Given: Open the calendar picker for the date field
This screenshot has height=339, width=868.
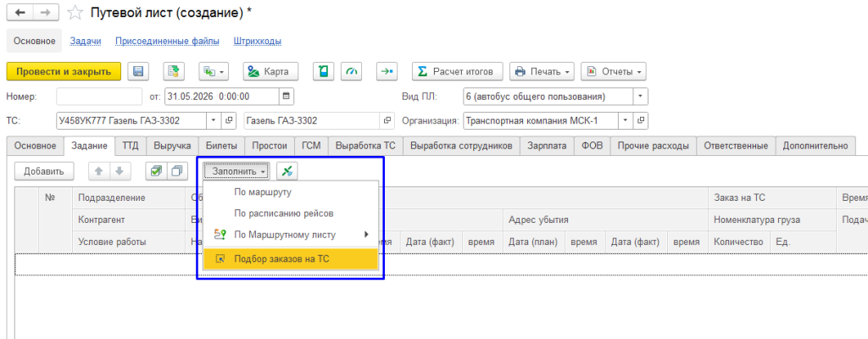Looking at the screenshot, I should 287,97.
